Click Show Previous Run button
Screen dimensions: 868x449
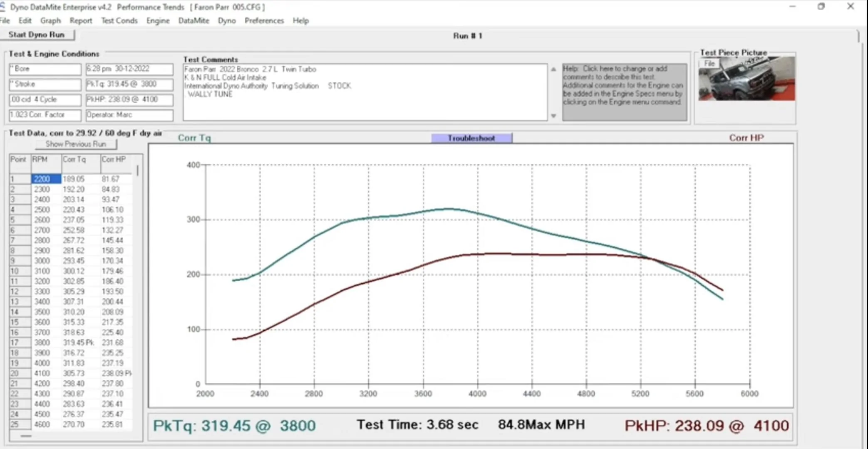76,144
